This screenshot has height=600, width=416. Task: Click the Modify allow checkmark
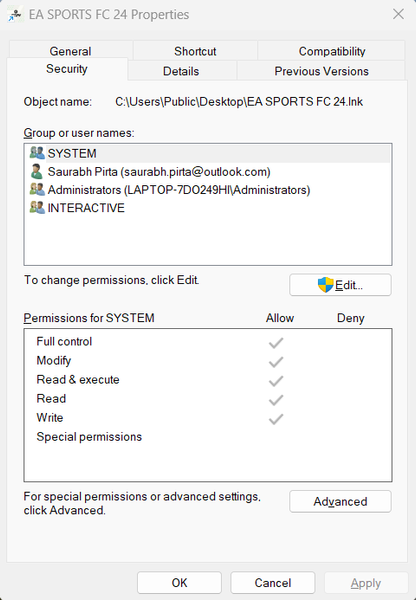(x=276, y=362)
